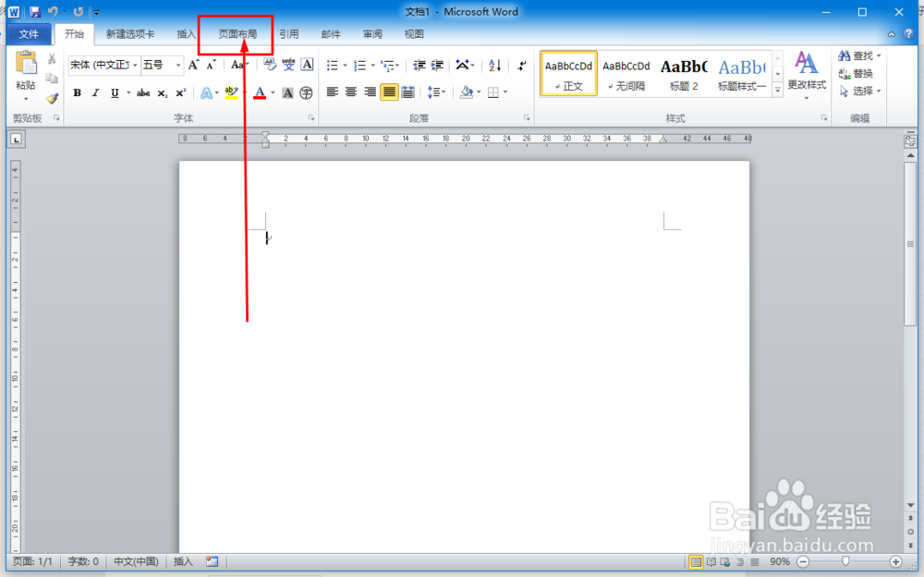Switch to the 引用 References tab
924x577 pixels.
click(288, 34)
